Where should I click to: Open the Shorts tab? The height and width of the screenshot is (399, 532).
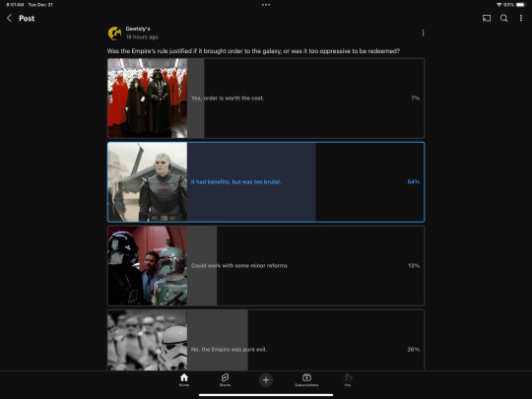click(225, 379)
